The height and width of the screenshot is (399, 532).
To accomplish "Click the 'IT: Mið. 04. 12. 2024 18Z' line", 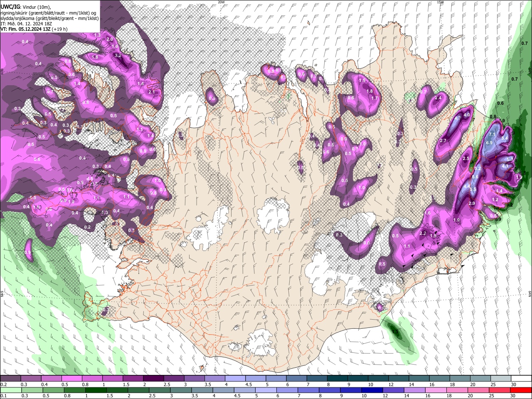I will 26,24.
